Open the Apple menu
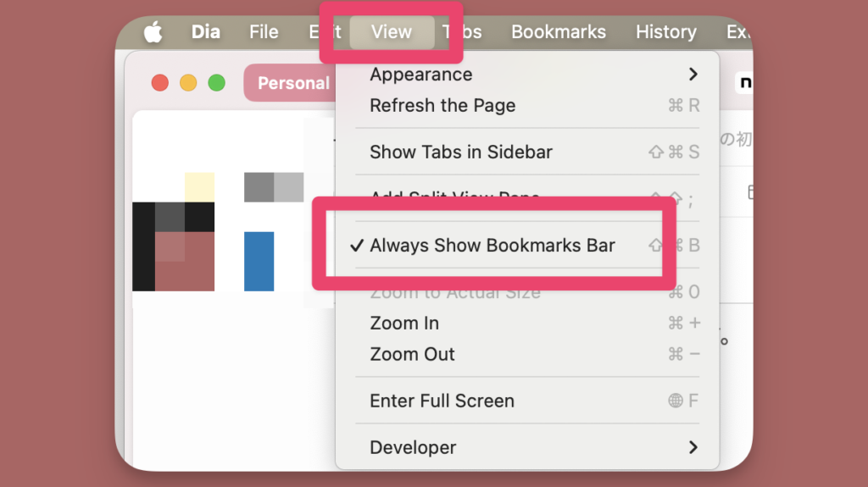The height and width of the screenshot is (487, 868). coord(153,32)
